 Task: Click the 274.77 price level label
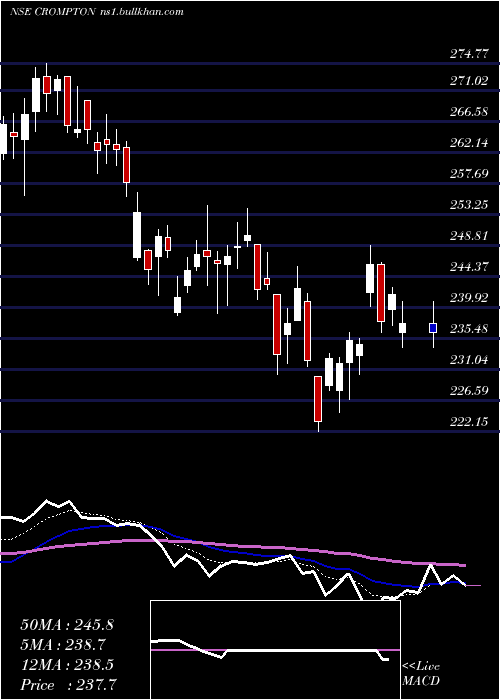pos(468,54)
